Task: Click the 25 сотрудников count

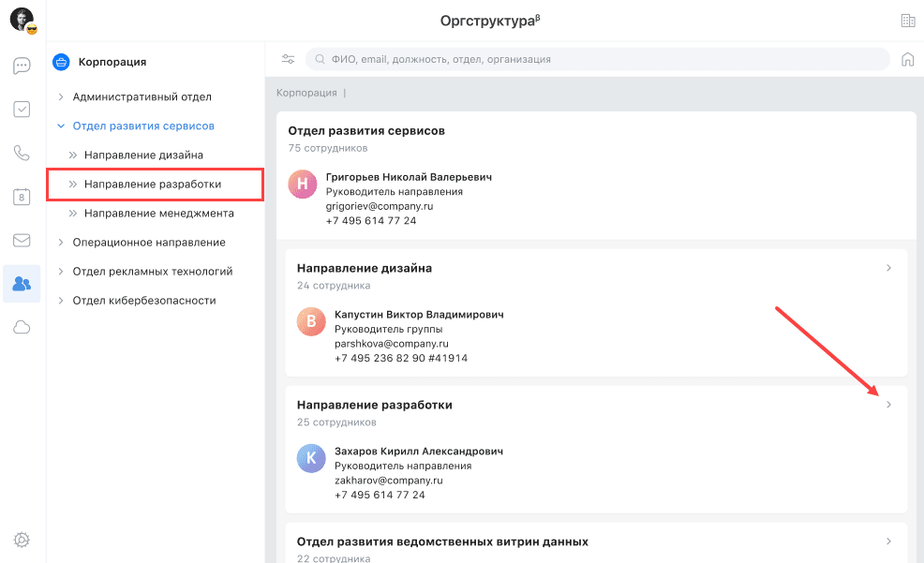Action: [x=336, y=422]
